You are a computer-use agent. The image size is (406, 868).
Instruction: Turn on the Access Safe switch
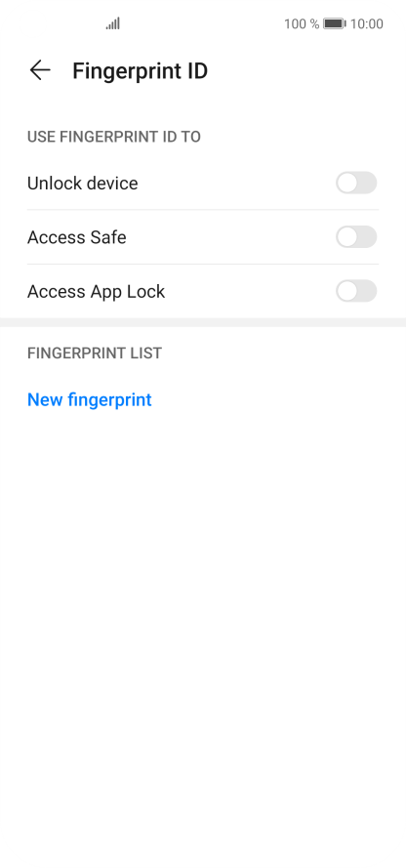pos(356,237)
